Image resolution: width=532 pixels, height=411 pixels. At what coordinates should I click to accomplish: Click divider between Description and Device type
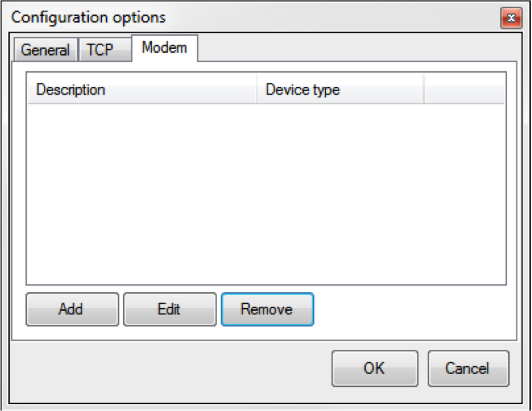[257, 90]
